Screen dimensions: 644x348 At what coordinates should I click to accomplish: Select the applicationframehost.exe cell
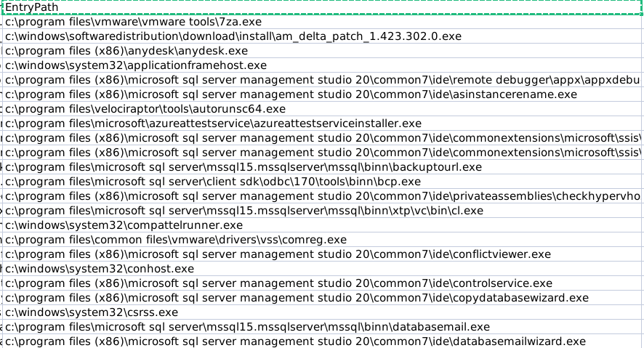pyautogui.click(x=323, y=65)
